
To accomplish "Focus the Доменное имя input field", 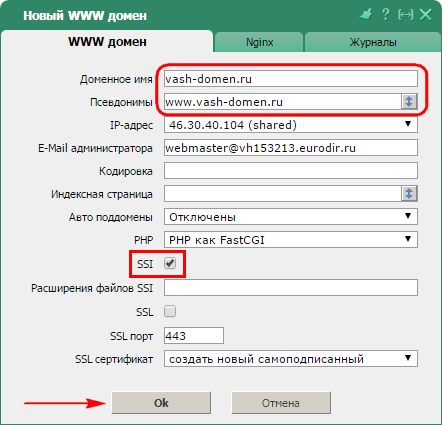I will (291, 79).
